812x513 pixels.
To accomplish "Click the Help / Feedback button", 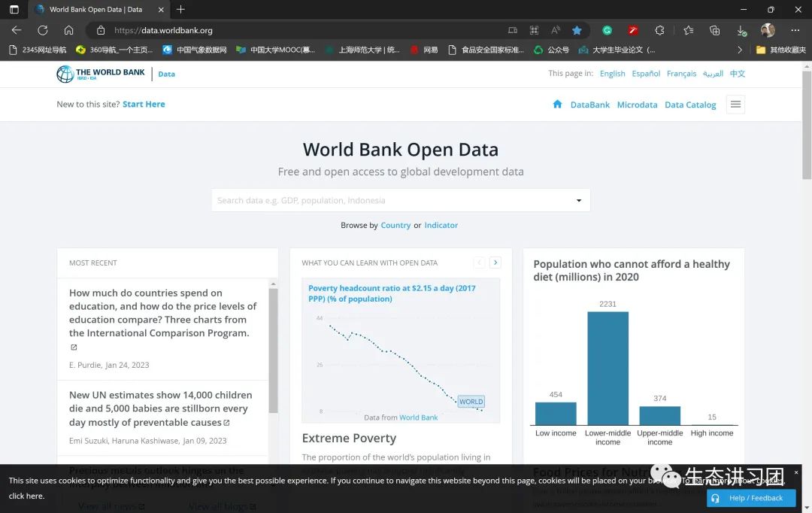I will point(751,498).
